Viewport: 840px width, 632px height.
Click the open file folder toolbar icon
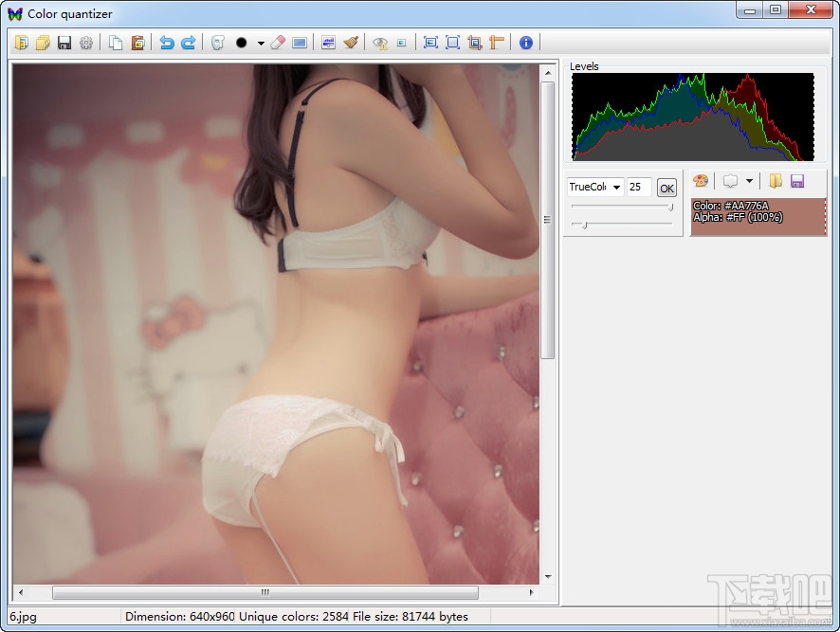click(x=23, y=43)
